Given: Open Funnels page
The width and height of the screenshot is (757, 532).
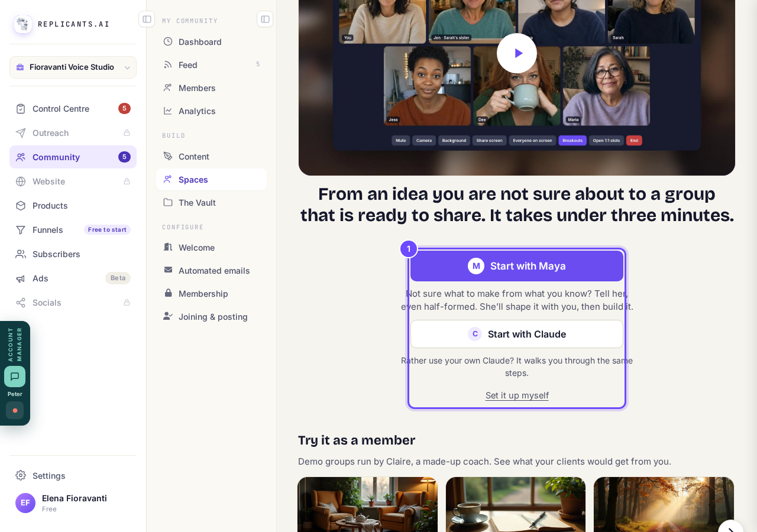Looking at the screenshot, I should click(73, 230).
